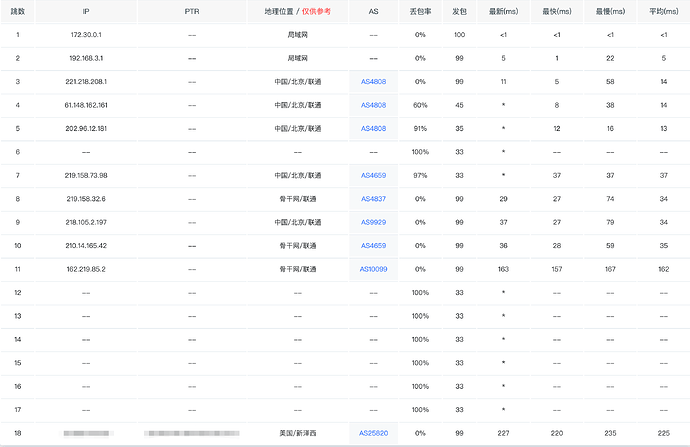Screen dimensions: 690x447
Task: Open AS4659 link in the 219.158.73.98 row
Action: click(x=373, y=176)
